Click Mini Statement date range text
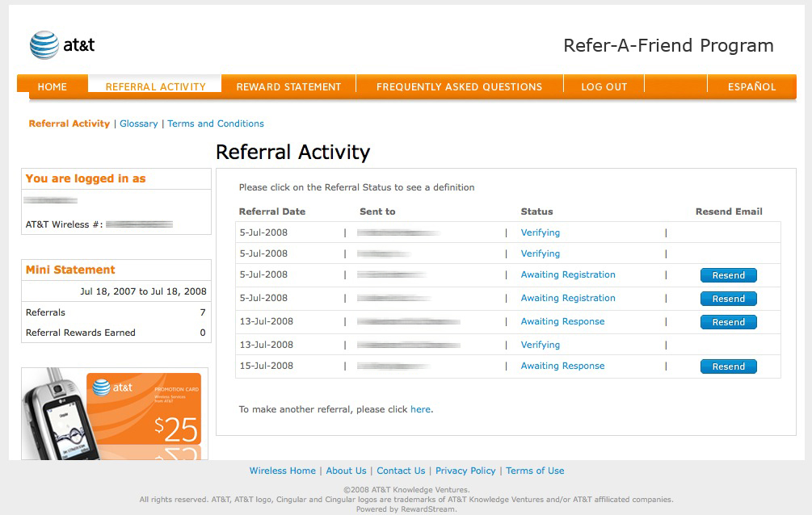 click(143, 291)
